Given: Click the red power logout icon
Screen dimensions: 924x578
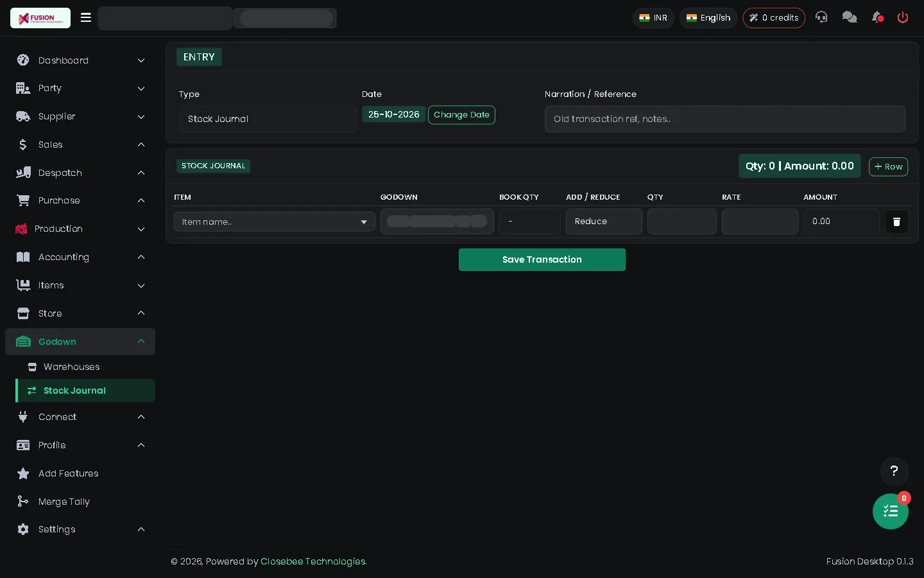Looking at the screenshot, I should (903, 17).
